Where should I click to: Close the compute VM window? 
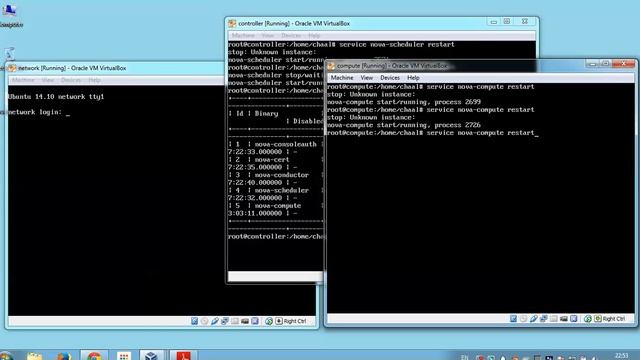(623, 63)
